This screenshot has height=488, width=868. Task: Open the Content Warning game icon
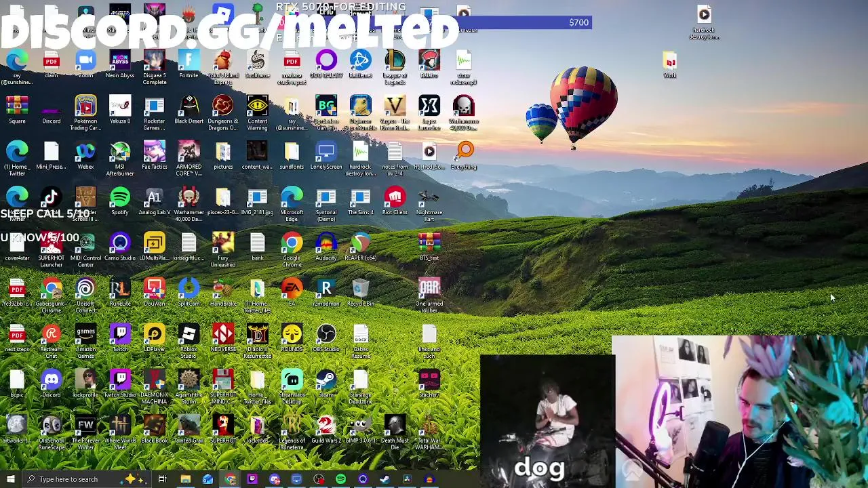pyautogui.click(x=257, y=106)
